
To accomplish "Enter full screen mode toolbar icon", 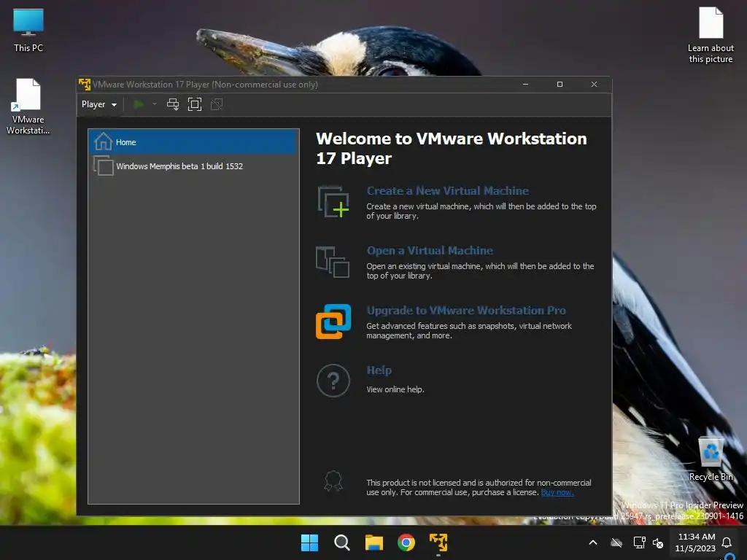I will 195,104.
